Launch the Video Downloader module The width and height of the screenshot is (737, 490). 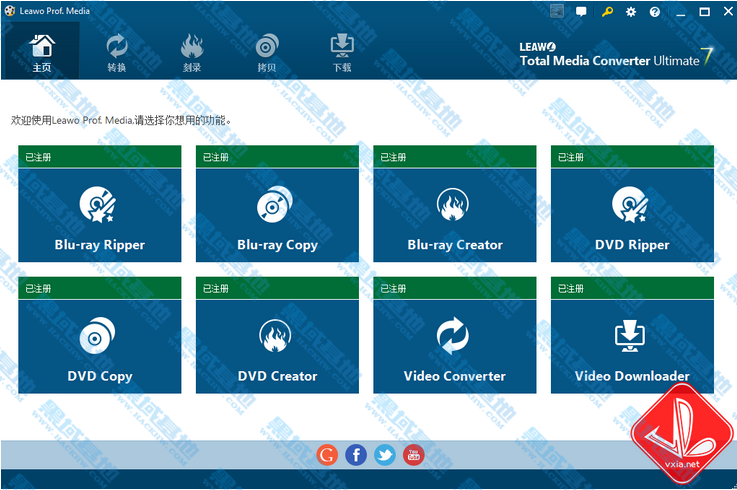pos(632,347)
